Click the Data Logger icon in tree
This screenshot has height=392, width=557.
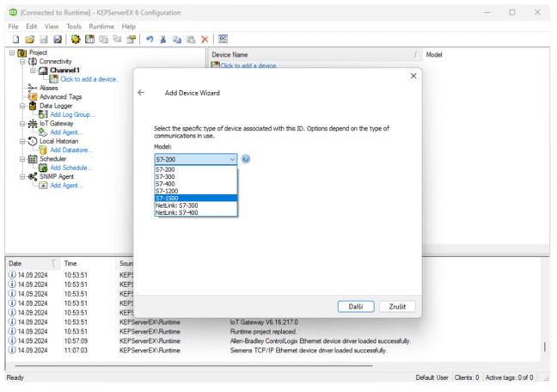tap(33, 106)
